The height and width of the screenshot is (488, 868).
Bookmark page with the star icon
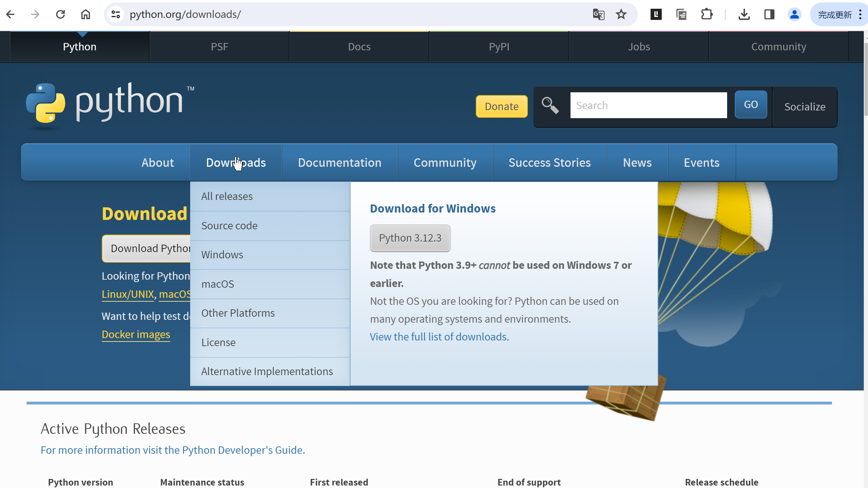tap(621, 14)
